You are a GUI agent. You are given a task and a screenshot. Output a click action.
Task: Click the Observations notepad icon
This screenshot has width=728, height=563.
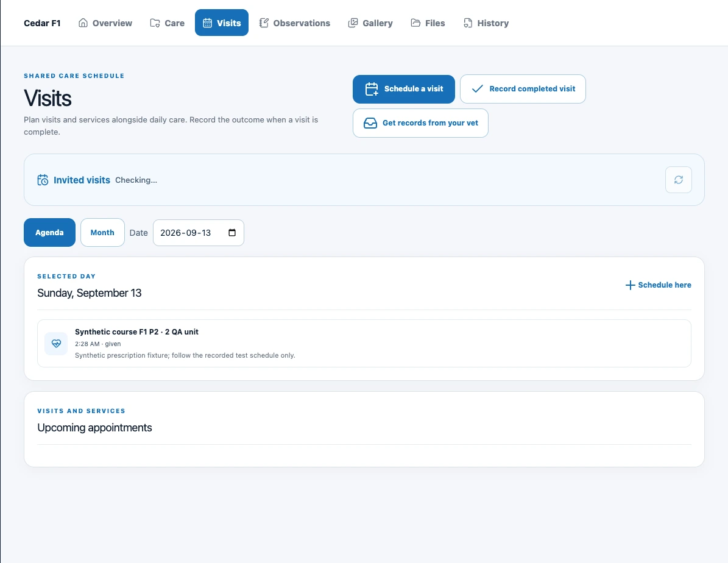click(x=264, y=23)
